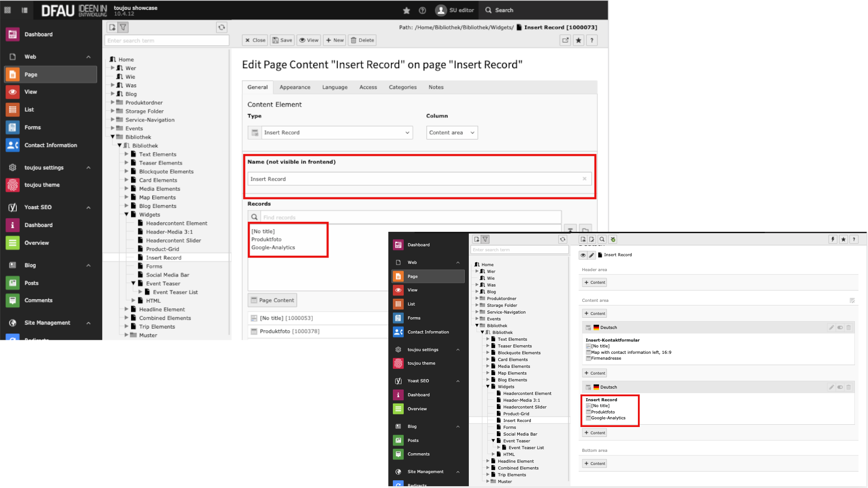The image size is (868, 488).
Task: Open the Yoast SEO Dashboard icon
Action: [12, 225]
